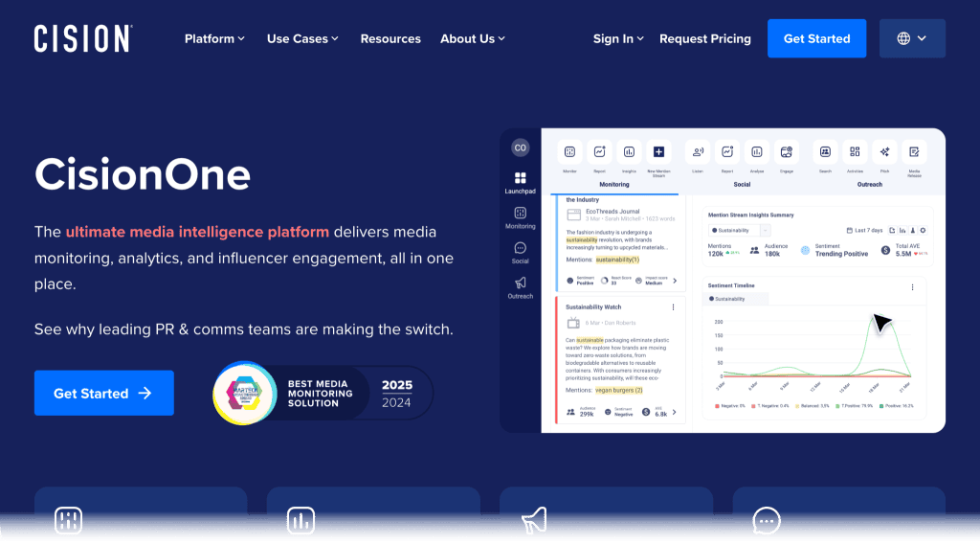Click the Balanced legend swatch
Image resolution: width=980 pixels, height=544 pixels.
point(797,406)
